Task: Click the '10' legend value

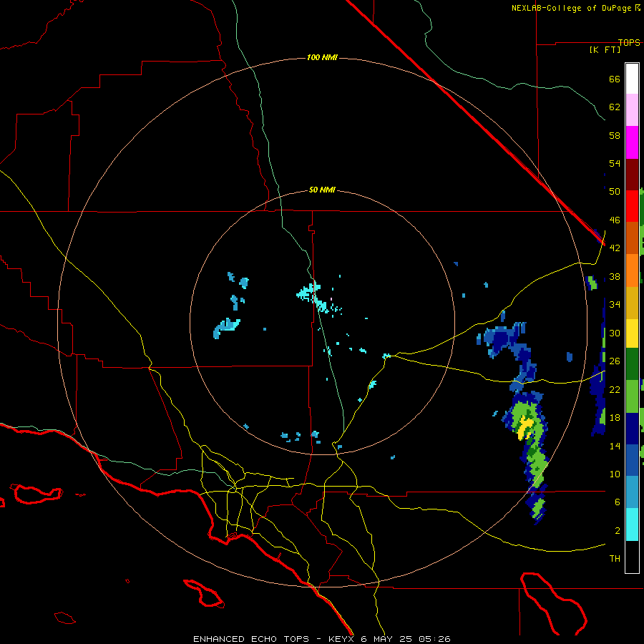Action: 615,474
